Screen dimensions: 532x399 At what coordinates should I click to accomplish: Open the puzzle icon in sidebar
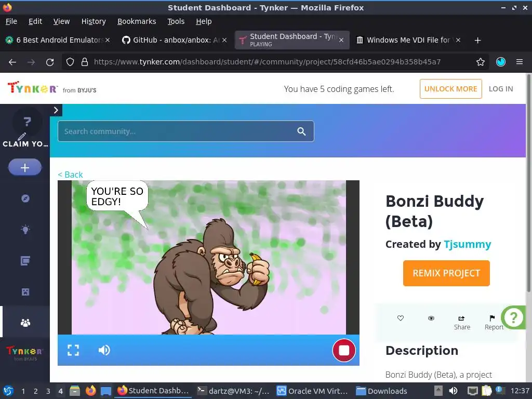(25, 292)
